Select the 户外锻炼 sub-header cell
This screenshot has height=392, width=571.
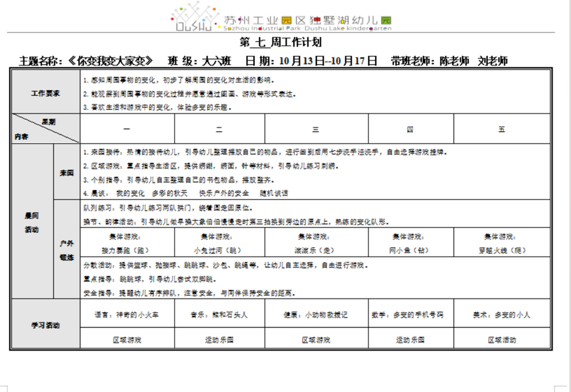(x=67, y=250)
